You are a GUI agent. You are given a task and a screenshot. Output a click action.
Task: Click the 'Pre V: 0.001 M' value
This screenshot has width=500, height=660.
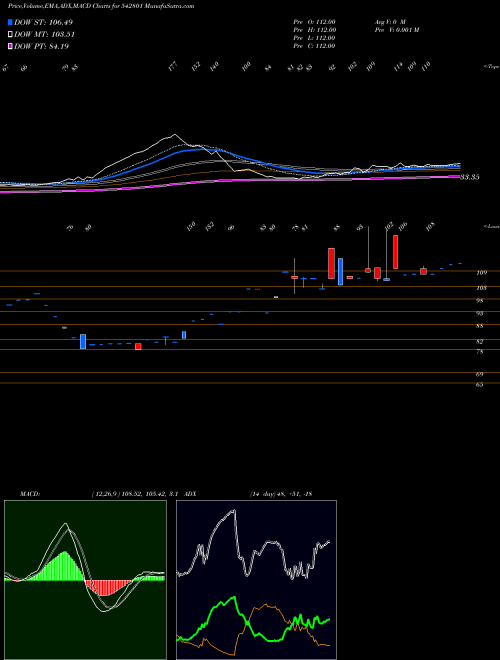(x=396, y=30)
